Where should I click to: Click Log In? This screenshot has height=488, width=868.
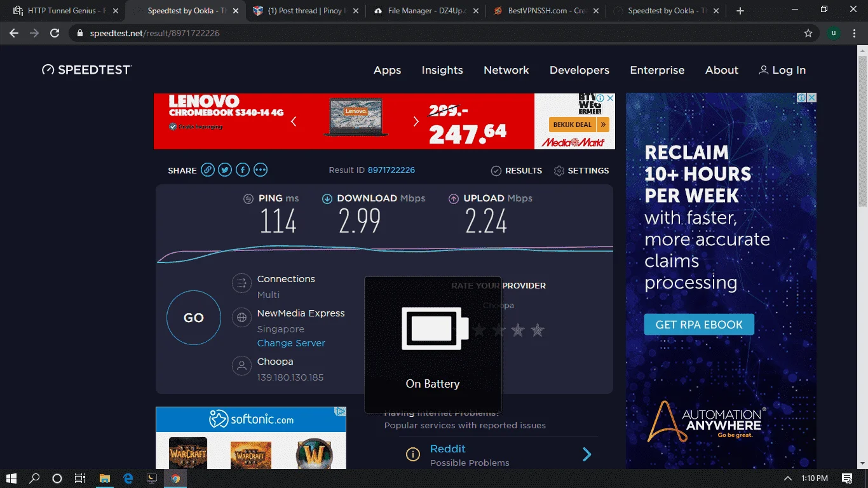[x=782, y=70]
